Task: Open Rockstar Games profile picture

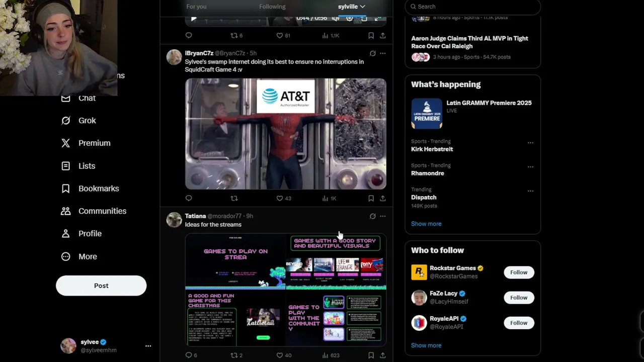Action: tap(419, 273)
